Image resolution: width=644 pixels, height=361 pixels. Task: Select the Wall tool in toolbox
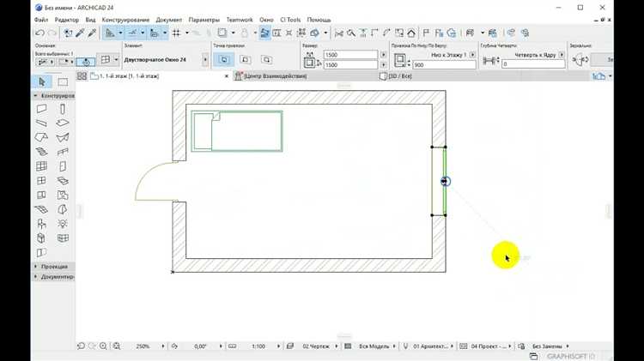41,109
